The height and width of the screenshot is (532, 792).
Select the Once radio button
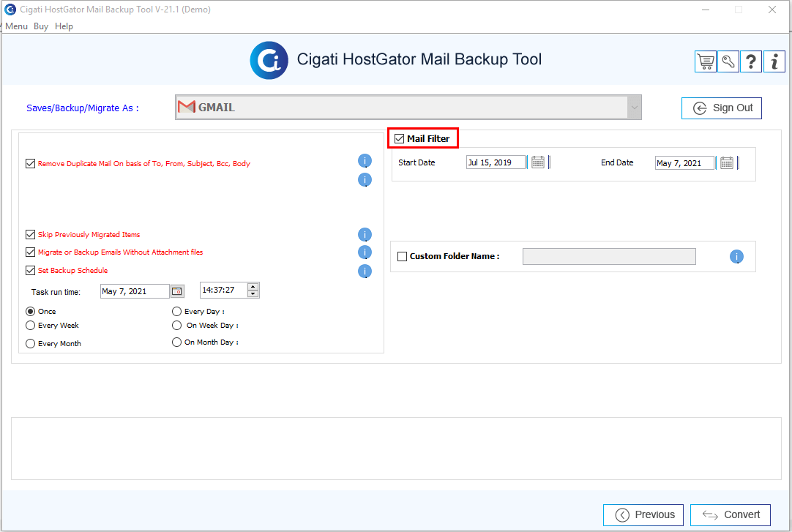click(x=30, y=312)
